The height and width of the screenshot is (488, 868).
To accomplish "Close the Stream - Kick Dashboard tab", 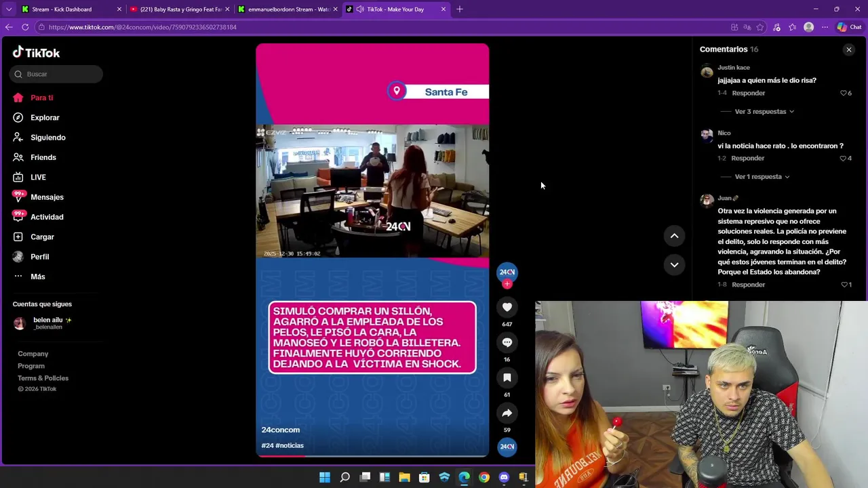I will click(x=119, y=9).
